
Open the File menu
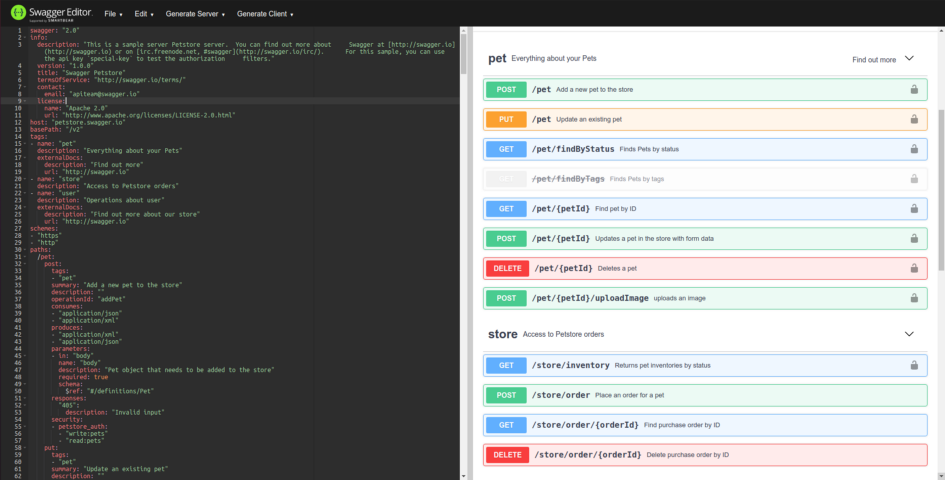113,14
